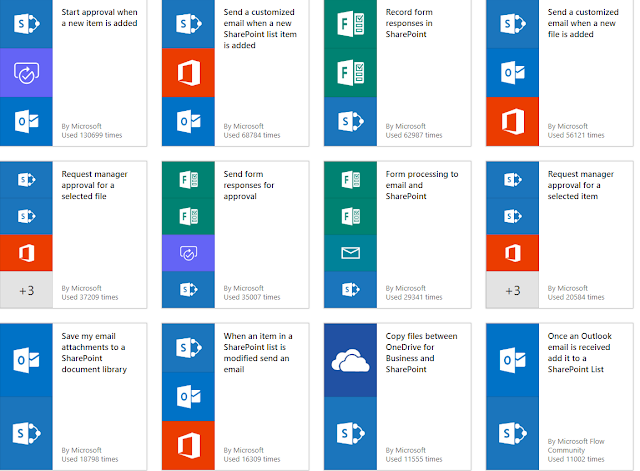640x471 pixels.
Task: Click Office 365 icon on SharePoint list item card
Action: pos(188,73)
